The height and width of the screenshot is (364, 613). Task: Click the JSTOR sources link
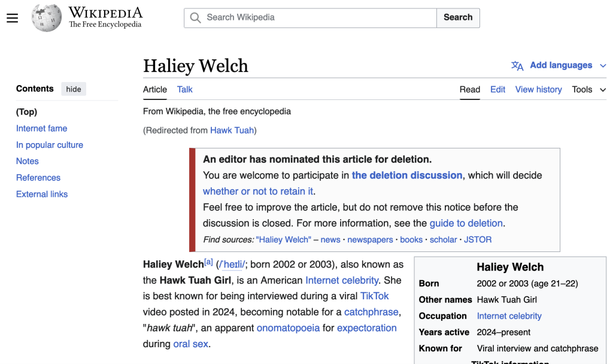(x=478, y=239)
